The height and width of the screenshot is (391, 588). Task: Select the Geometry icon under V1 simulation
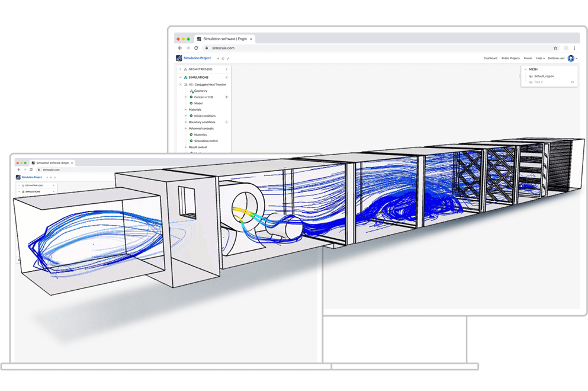(191, 91)
